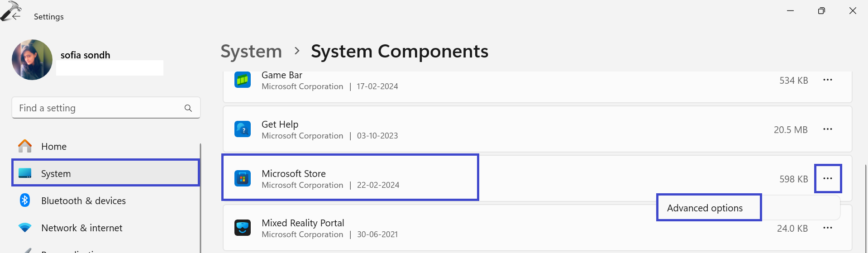Select Advanced options from the menu

[x=705, y=208]
